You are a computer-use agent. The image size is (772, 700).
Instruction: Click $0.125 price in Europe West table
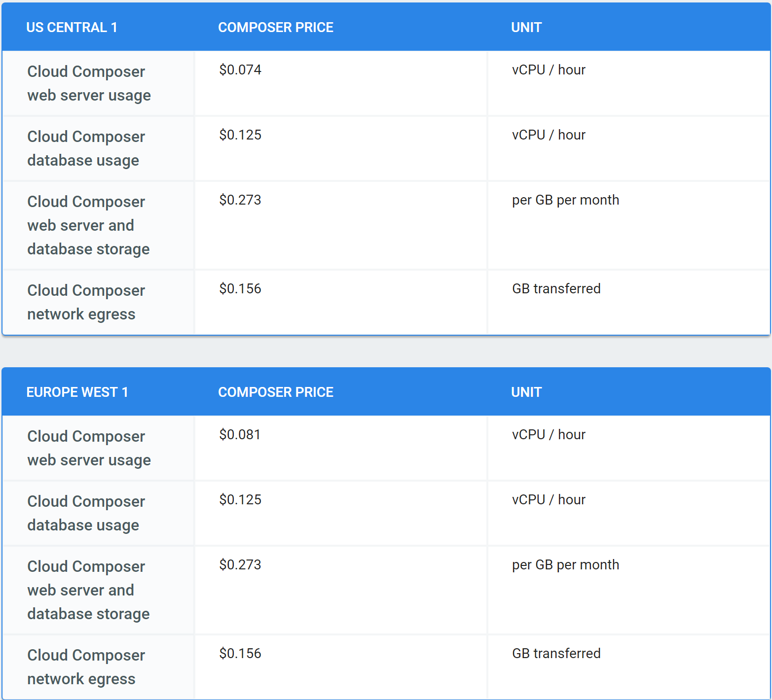click(240, 500)
